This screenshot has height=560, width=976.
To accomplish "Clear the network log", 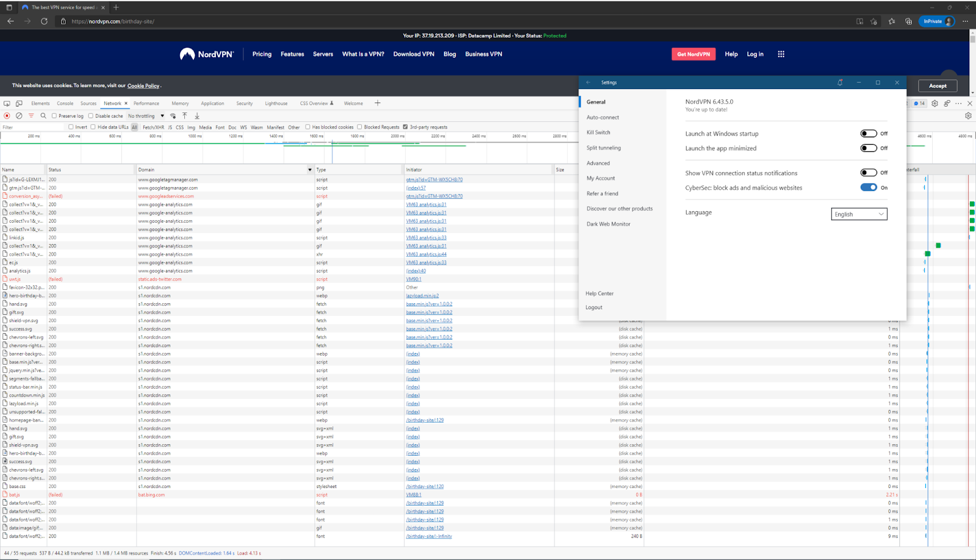I will [19, 116].
